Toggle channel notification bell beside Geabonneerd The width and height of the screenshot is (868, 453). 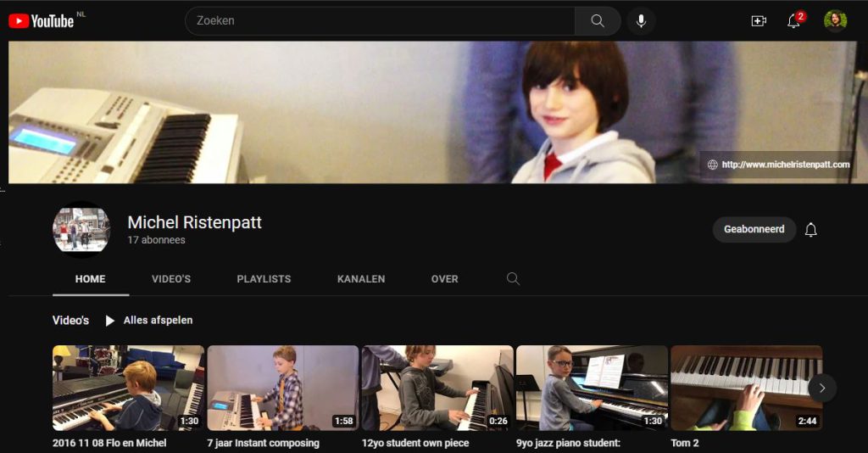pos(811,230)
